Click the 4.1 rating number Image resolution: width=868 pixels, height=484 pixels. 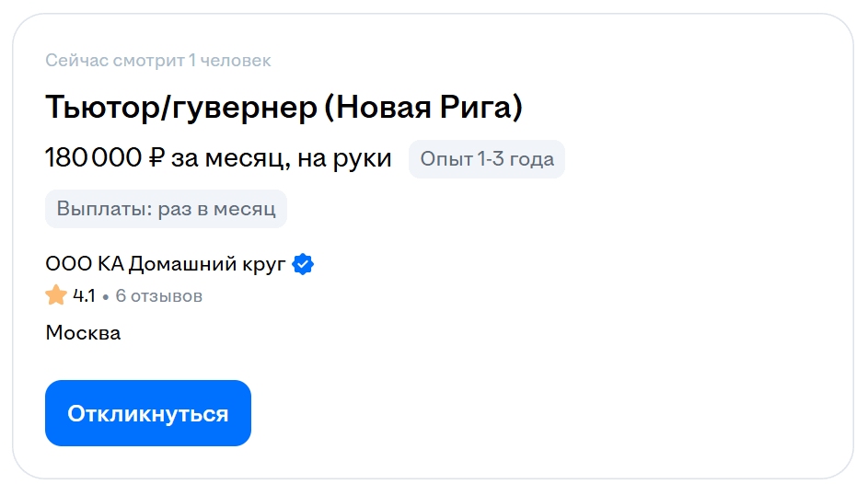coord(84,296)
